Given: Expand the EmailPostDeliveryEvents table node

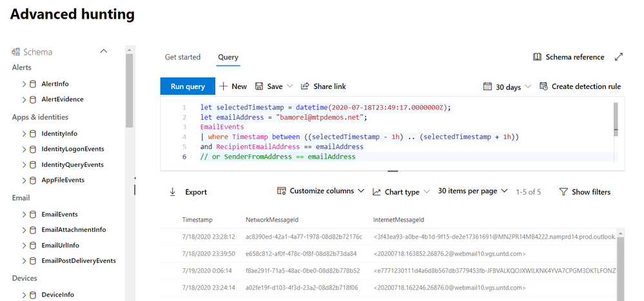Looking at the screenshot, I should pos(24,261).
